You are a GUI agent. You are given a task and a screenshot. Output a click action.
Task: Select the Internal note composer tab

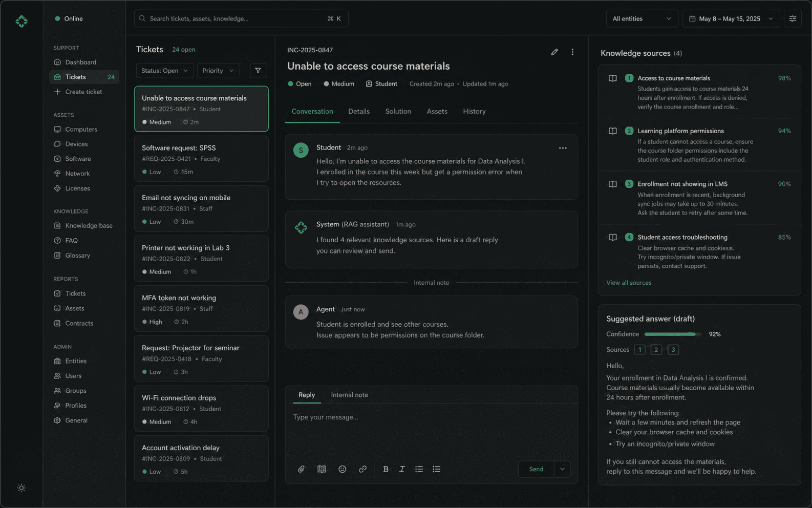pos(349,395)
